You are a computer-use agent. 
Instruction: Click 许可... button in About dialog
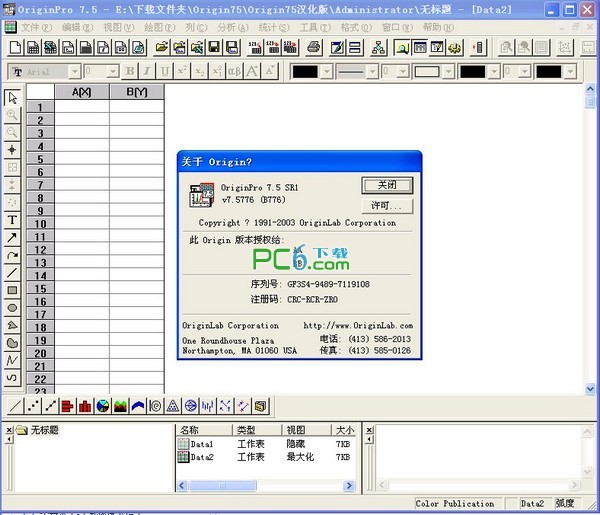coord(387,206)
